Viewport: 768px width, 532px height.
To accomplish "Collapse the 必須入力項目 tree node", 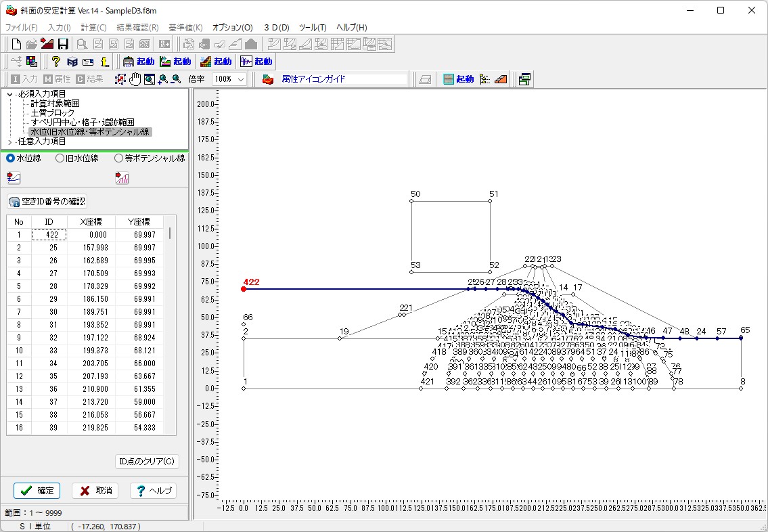I will point(9,94).
